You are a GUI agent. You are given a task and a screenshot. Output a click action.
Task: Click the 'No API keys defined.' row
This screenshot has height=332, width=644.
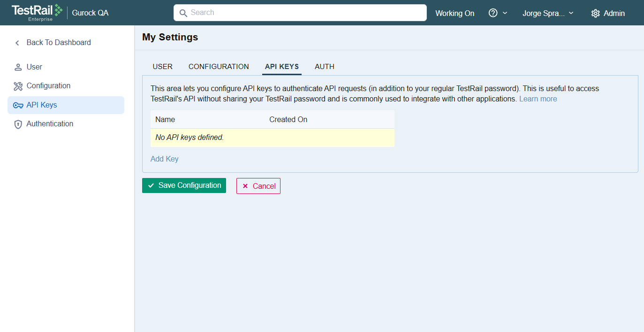(x=273, y=138)
